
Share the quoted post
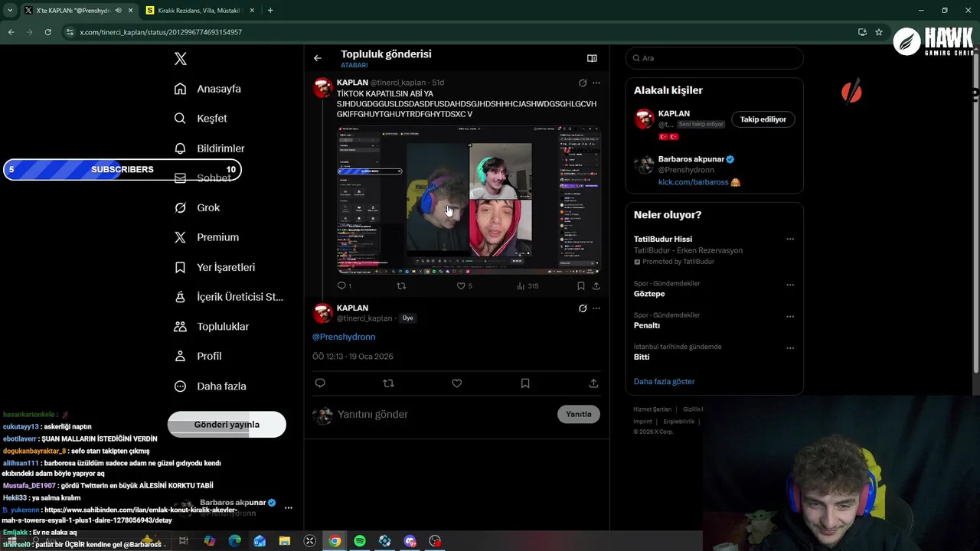tap(596, 286)
